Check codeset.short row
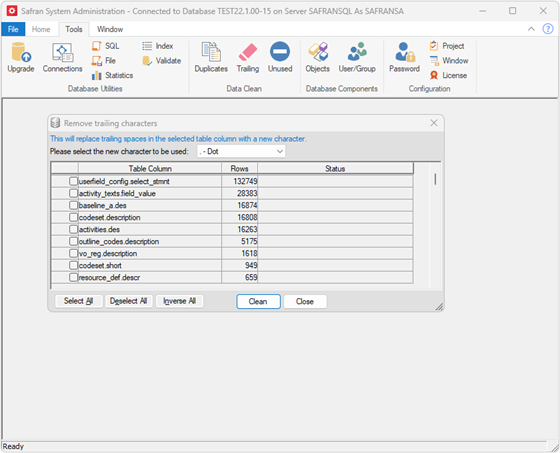Image resolution: width=560 pixels, height=453 pixels. coord(74,265)
